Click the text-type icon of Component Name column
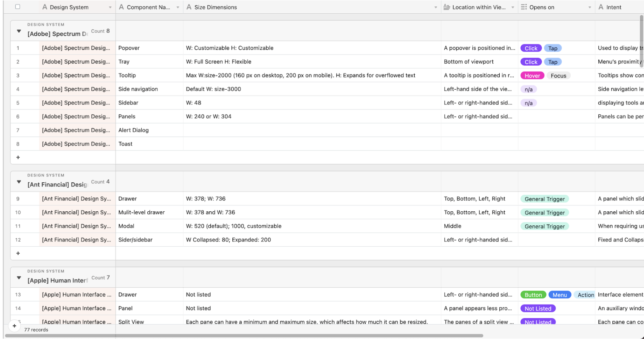This screenshot has width=644, height=339. click(x=122, y=7)
